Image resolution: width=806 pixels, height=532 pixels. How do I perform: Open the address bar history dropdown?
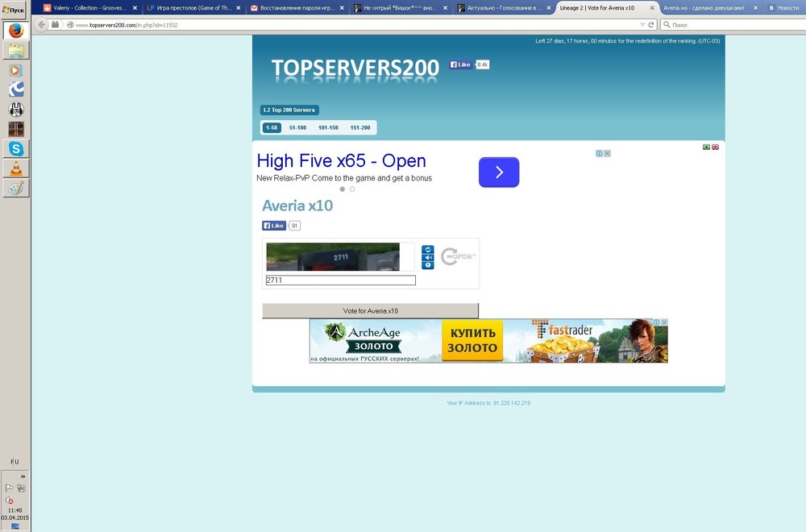click(x=642, y=25)
